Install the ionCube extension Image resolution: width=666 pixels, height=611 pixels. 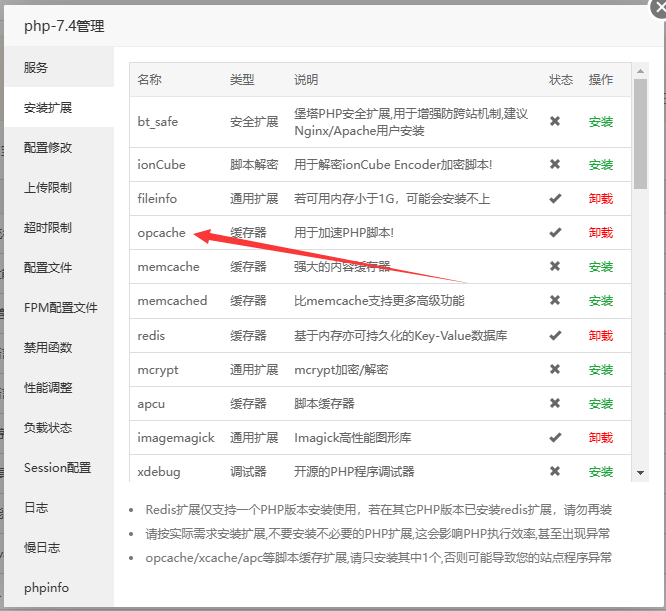tap(601, 164)
